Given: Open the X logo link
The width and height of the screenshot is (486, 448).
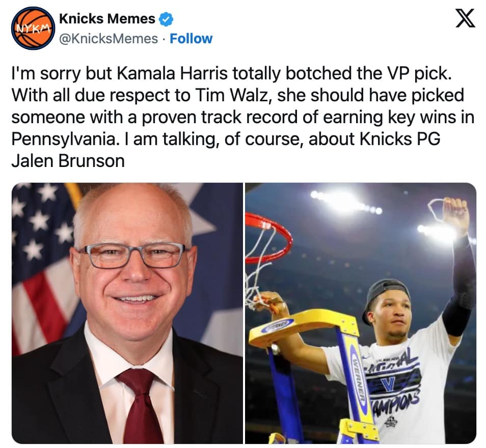Looking at the screenshot, I should 465,18.
